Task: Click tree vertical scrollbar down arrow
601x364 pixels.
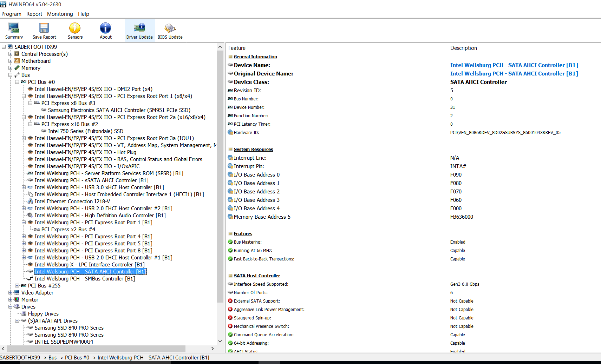Action: (x=220, y=341)
